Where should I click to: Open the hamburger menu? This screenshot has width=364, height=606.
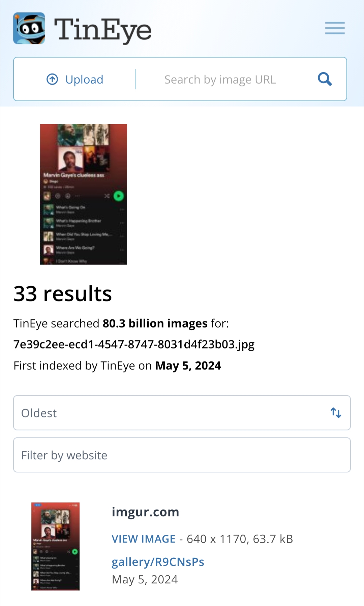(x=335, y=28)
